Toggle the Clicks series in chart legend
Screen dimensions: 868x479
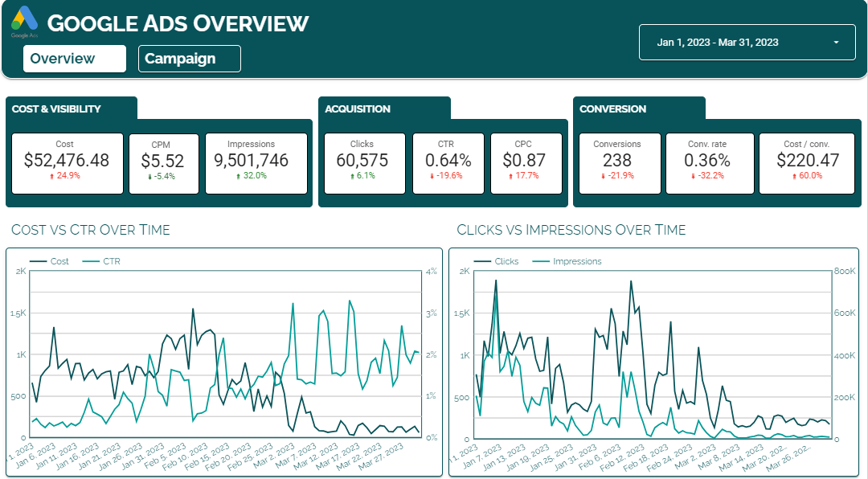tap(496, 261)
